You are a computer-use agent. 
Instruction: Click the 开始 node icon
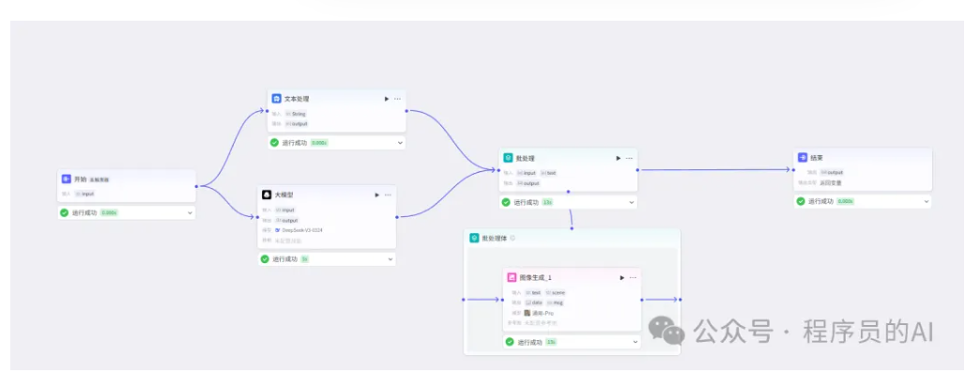[67, 179]
